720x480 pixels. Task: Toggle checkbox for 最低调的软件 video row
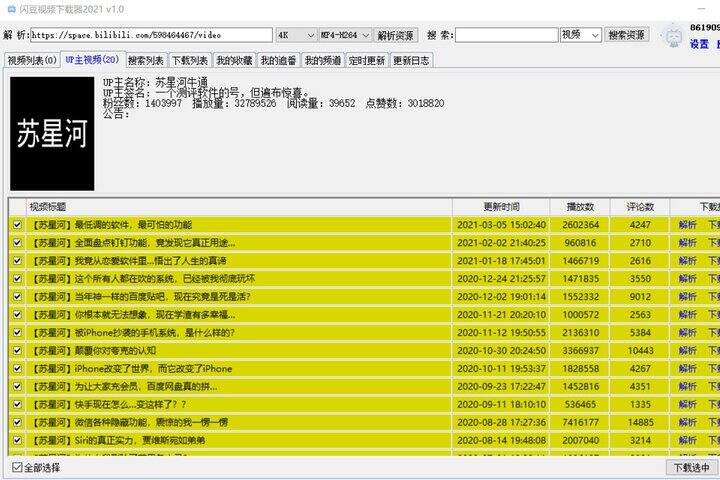17,225
